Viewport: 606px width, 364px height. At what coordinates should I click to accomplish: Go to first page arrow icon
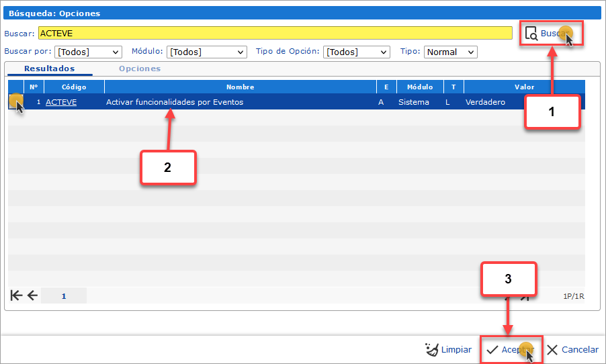pos(16,295)
